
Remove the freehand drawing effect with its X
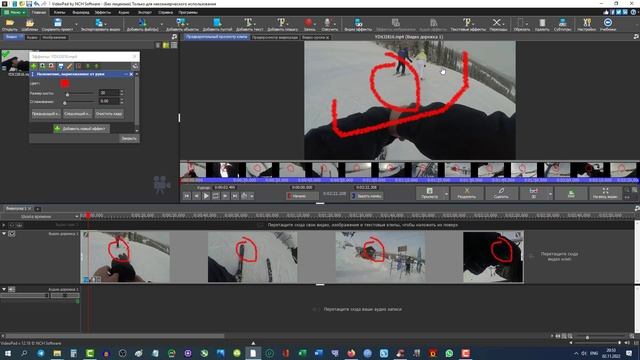131,74
